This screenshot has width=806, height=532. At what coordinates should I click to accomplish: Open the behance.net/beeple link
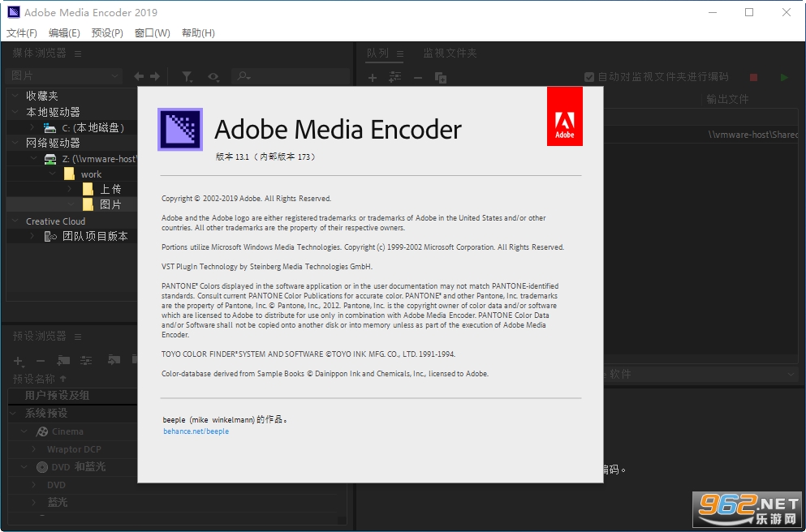click(x=196, y=431)
